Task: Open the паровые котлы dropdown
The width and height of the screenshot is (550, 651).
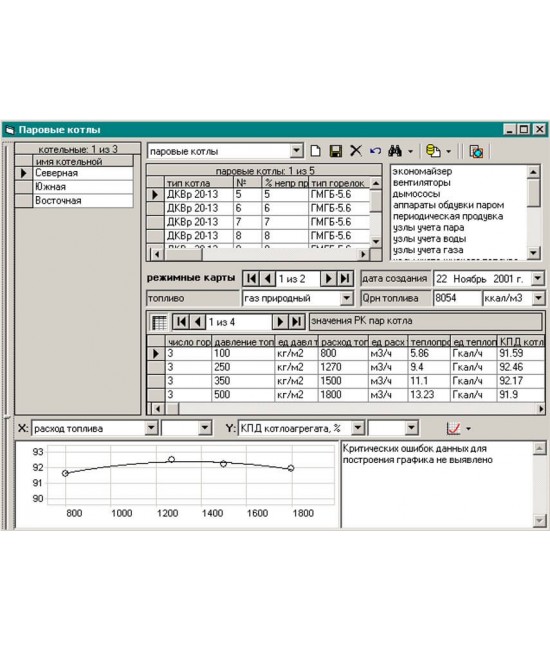Action: click(x=296, y=151)
